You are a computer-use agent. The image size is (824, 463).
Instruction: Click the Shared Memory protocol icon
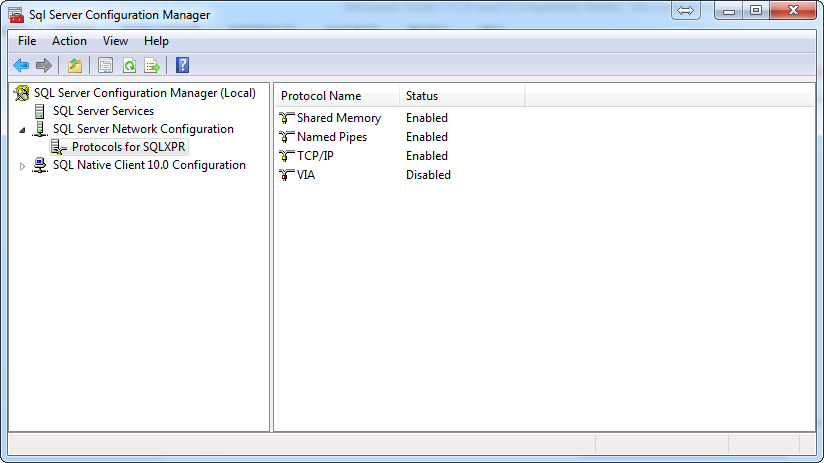pyautogui.click(x=286, y=118)
